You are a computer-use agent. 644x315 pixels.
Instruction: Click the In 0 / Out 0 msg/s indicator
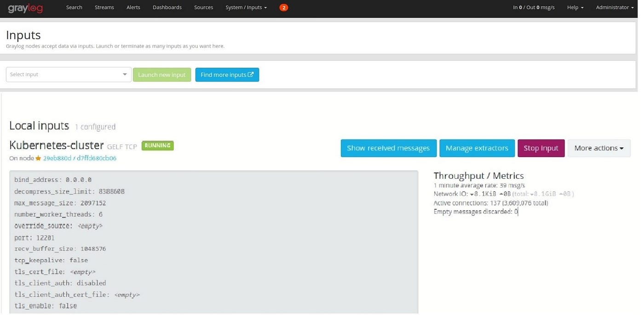533,7
